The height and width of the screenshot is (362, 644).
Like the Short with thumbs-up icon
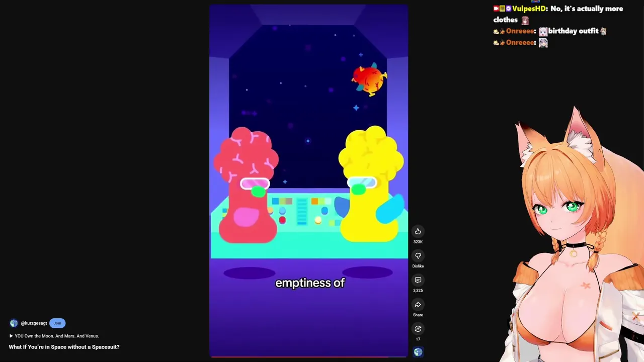418,231
